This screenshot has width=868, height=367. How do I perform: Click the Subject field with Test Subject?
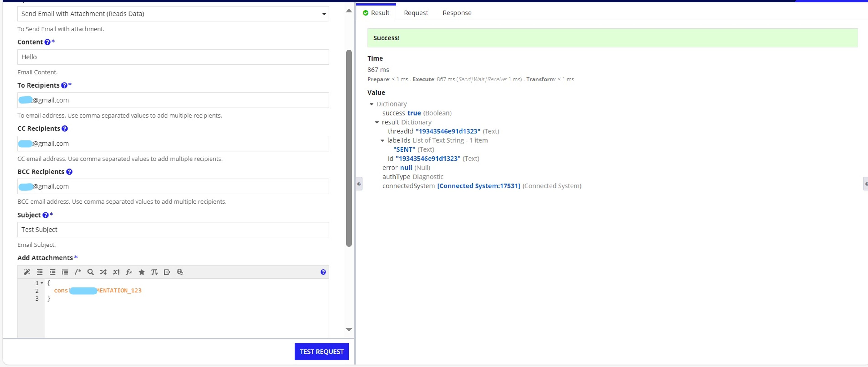(173, 230)
